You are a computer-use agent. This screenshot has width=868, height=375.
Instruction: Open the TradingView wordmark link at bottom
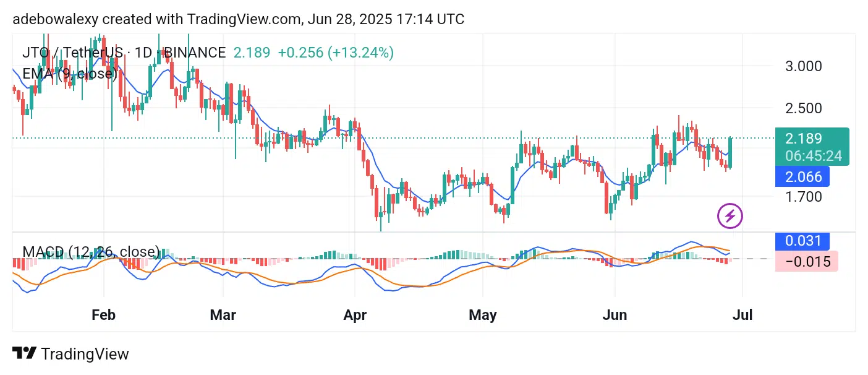(85, 354)
